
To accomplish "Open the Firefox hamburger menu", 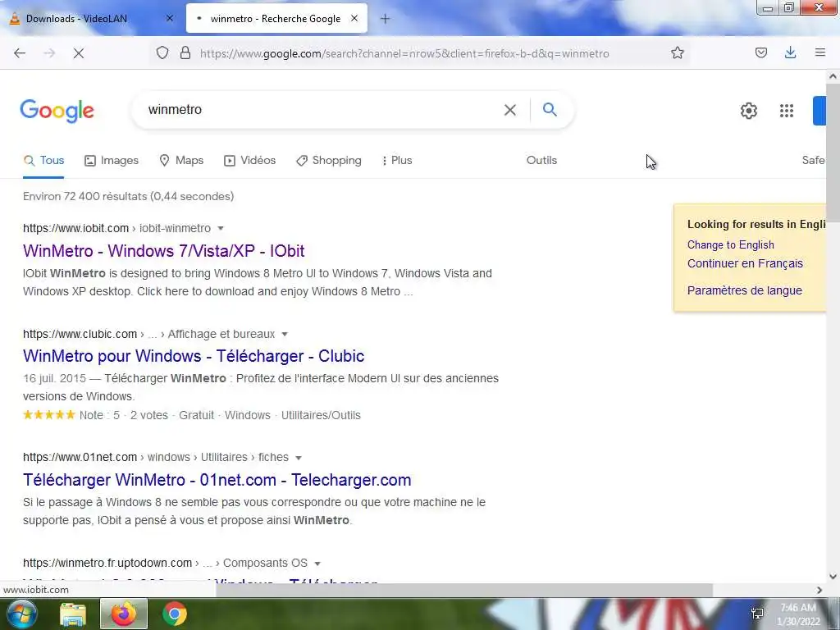I will click(x=819, y=52).
